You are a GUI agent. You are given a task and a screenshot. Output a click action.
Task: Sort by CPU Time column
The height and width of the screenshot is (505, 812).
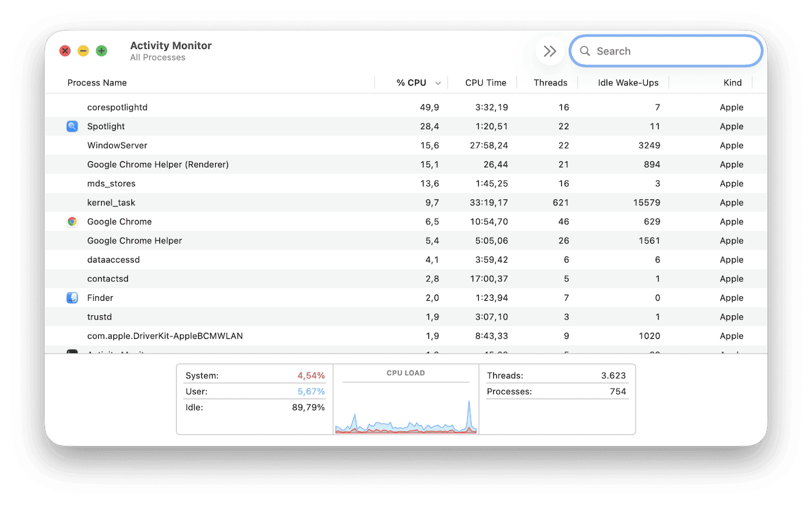tap(486, 83)
